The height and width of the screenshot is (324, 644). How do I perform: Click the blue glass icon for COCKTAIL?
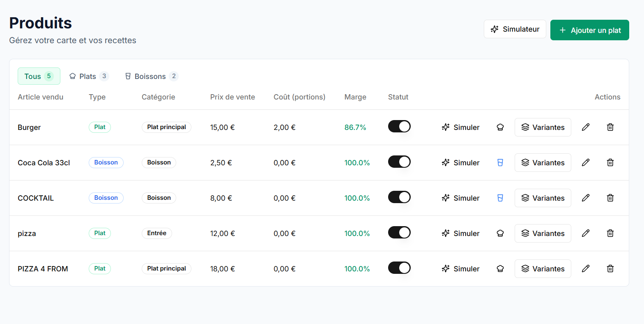(500, 198)
